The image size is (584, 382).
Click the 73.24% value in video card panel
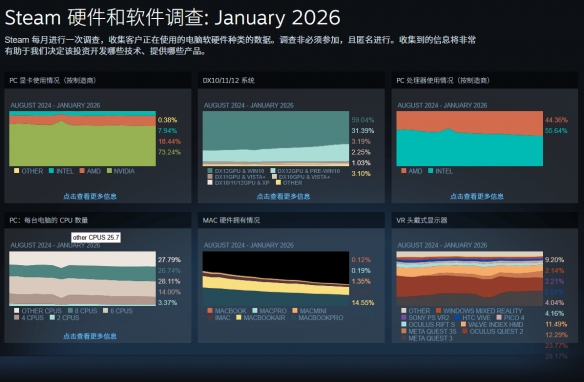pyautogui.click(x=169, y=152)
